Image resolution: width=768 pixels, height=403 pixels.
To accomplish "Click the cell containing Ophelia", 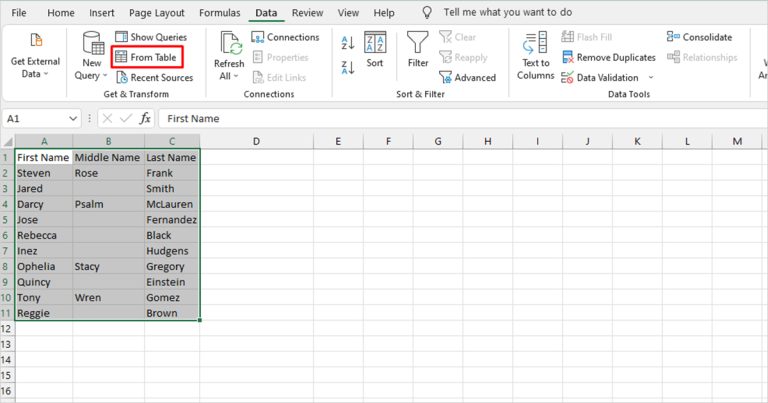I will coord(44,266).
